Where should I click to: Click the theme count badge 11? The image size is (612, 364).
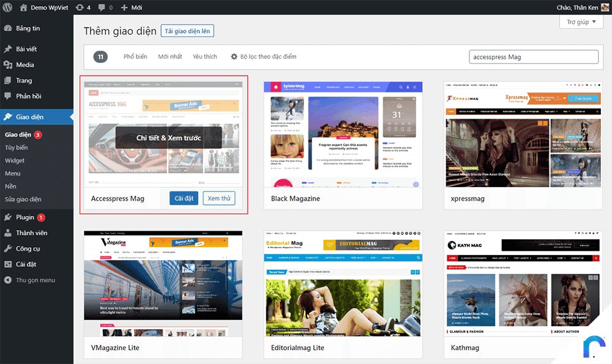[x=101, y=57]
